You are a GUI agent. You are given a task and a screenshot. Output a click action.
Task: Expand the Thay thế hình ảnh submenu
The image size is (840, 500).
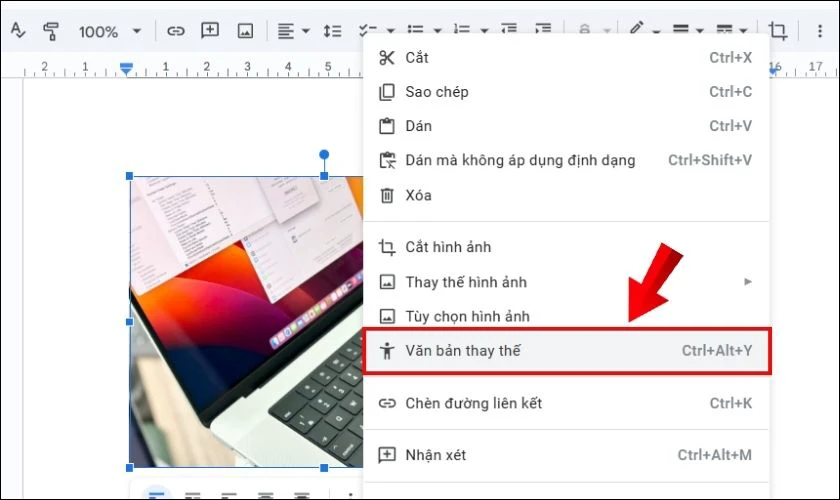pos(566,282)
